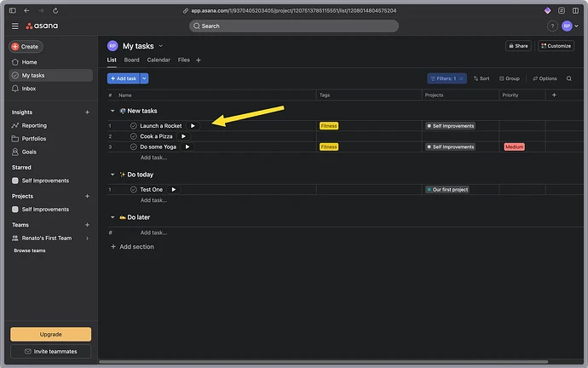Click Fitness tag on Launch a Rocket
This screenshot has width=588, height=368.
click(329, 126)
